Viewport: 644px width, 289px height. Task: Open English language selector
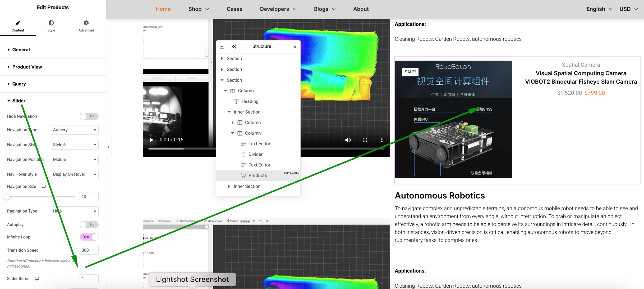click(x=599, y=9)
